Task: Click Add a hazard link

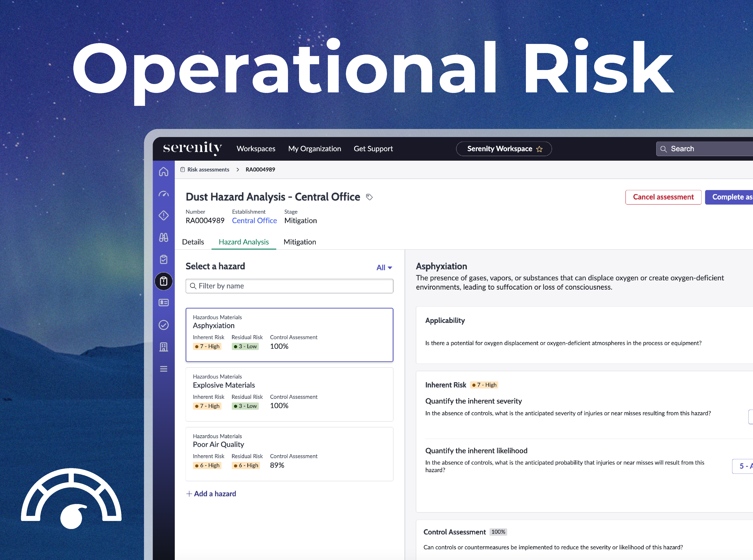Action: (x=211, y=494)
